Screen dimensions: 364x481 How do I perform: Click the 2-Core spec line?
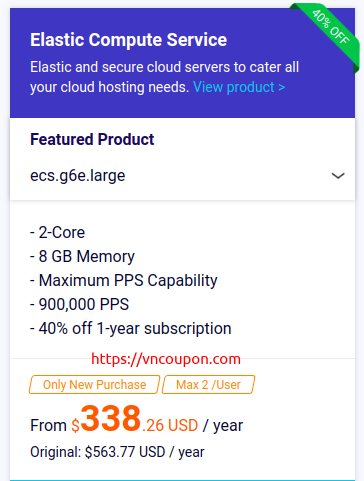click(x=57, y=232)
